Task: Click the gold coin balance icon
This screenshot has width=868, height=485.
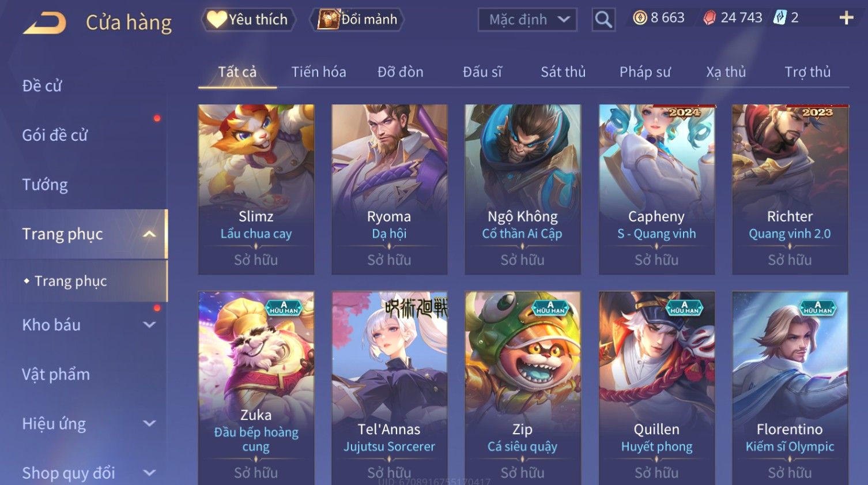Action: pos(640,18)
